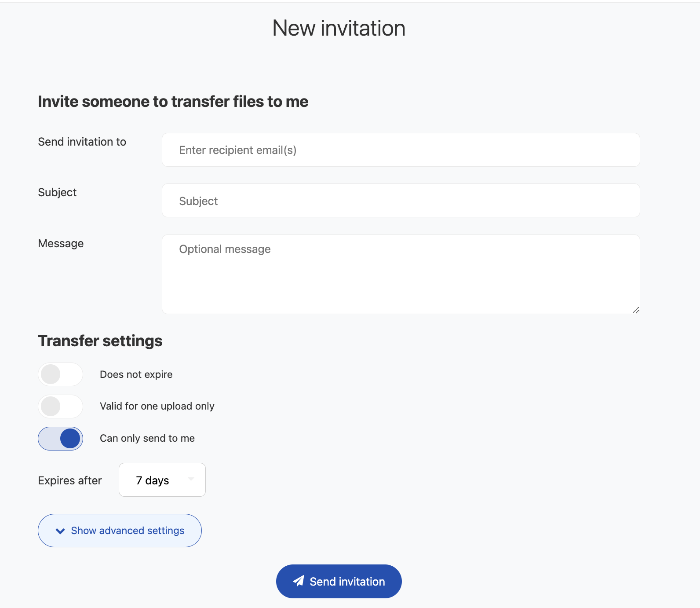Viewport: 700px width, 608px height.
Task: Turn on Valid for one upload only switch
Action: 60,407
